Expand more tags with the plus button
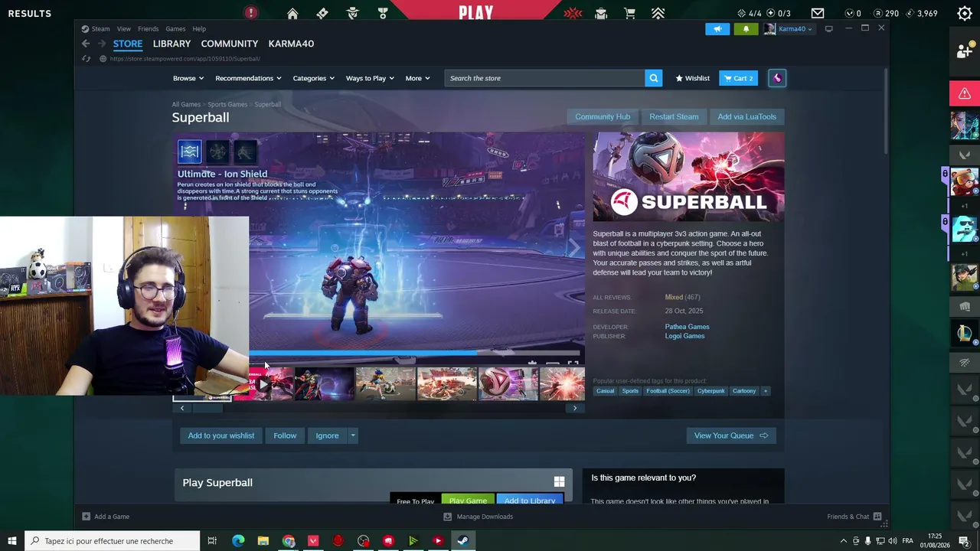This screenshot has height=551, width=980. (x=765, y=391)
